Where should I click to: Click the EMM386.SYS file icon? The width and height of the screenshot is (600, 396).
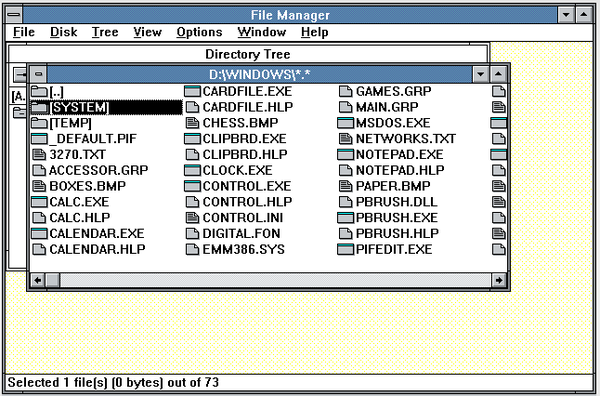coord(192,249)
